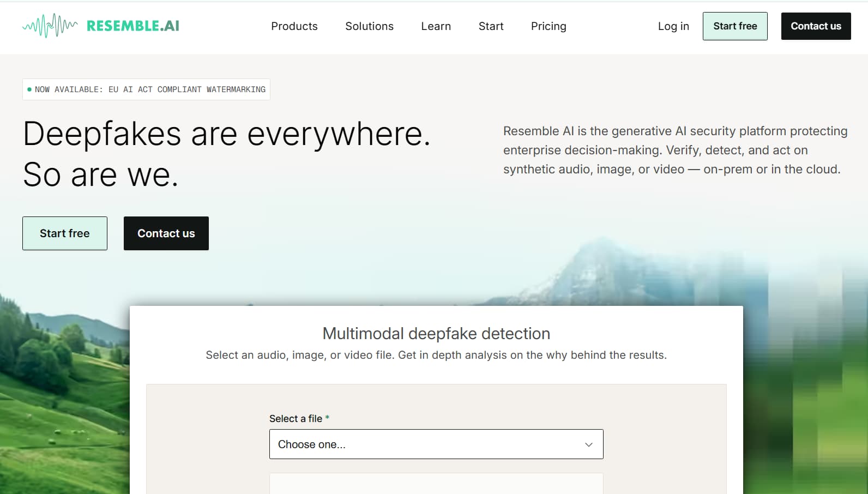The height and width of the screenshot is (494, 868).
Task: Click the Select a file label
Action: [x=299, y=418]
